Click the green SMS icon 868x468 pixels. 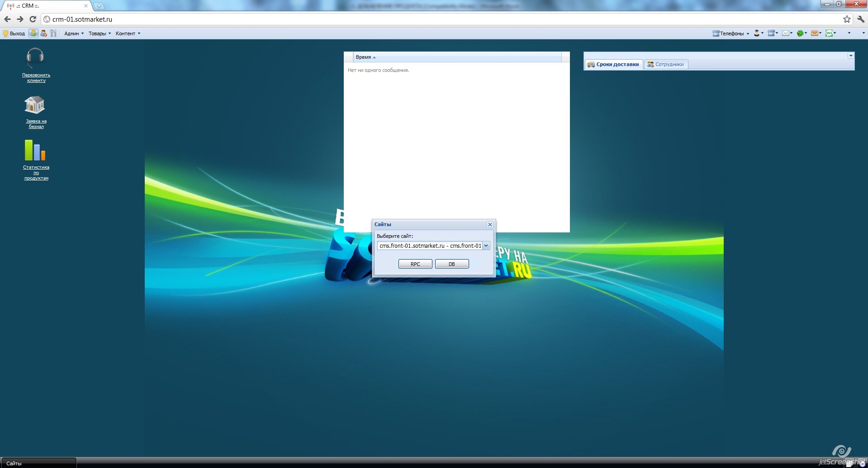click(x=829, y=33)
